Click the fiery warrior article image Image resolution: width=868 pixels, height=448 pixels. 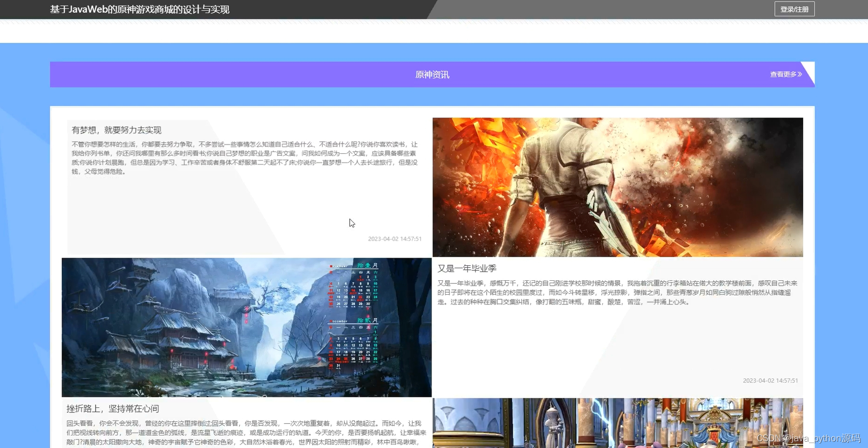pos(618,187)
